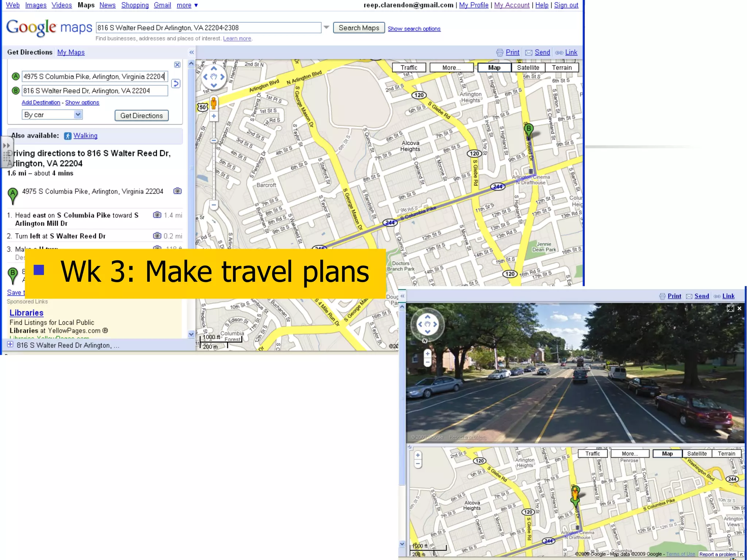Open camera icon for 4975 S Columbia Pike
The image size is (747, 560).
point(177,191)
